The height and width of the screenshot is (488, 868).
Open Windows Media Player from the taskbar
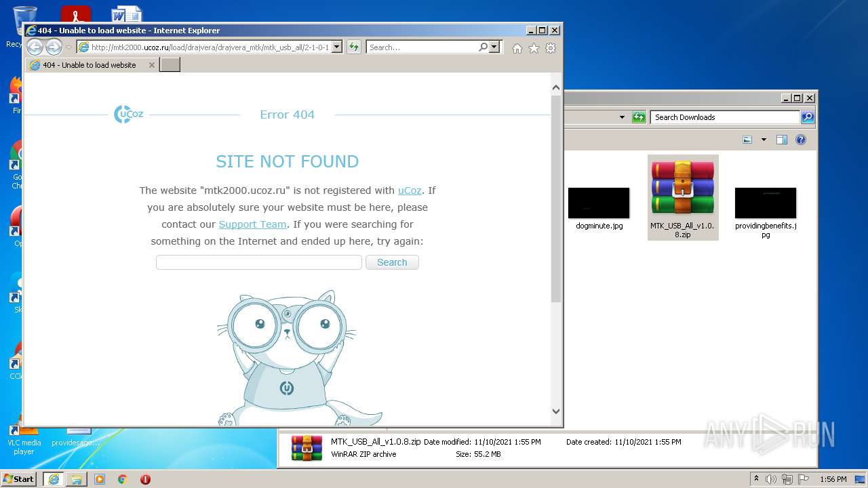(x=100, y=479)
